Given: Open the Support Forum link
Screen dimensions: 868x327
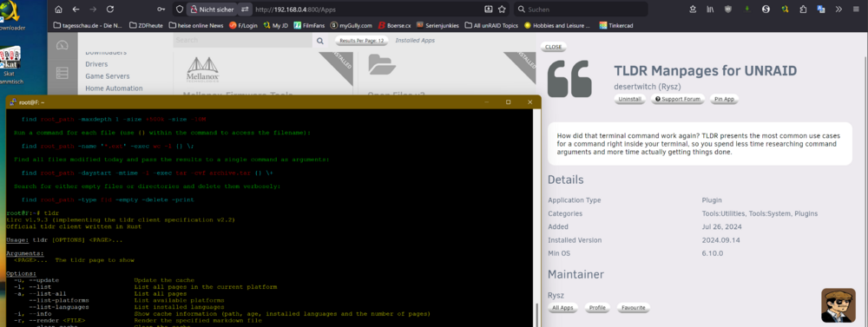Looking at the screenshot, I should (x=678, y=99).
